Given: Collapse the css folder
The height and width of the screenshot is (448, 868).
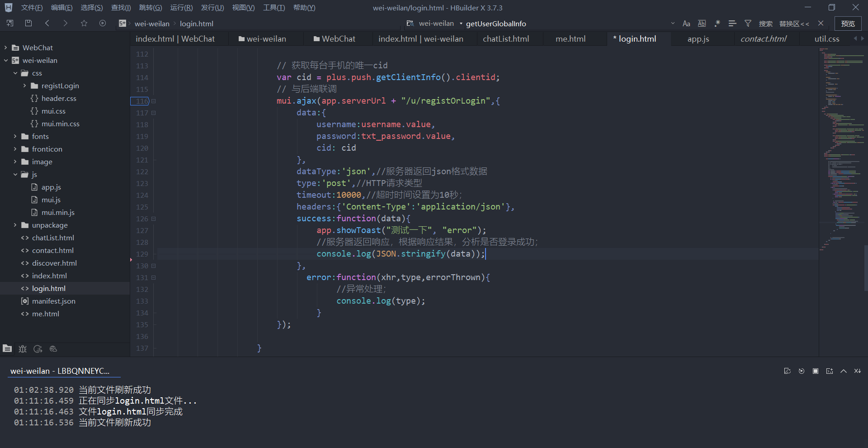Looking at the screenshot, I should point(15,73).
